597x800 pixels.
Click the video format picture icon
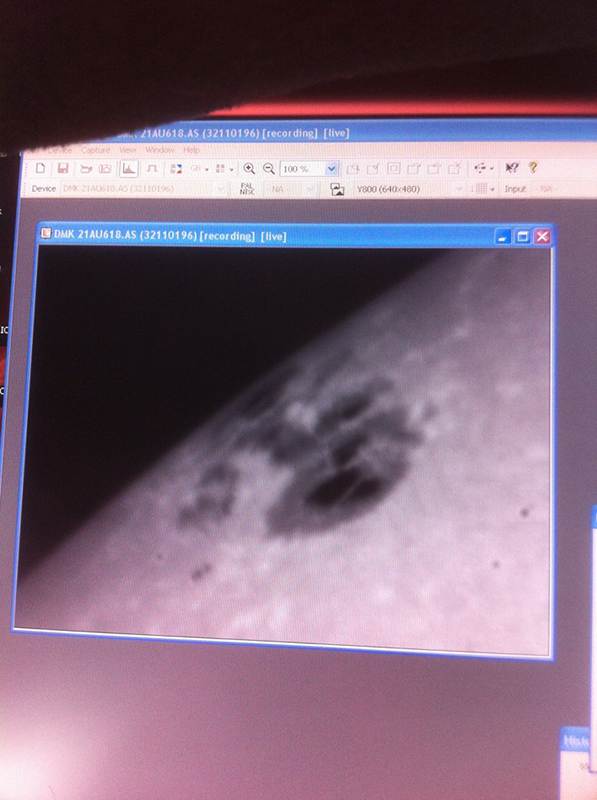(x=337, y=189)
